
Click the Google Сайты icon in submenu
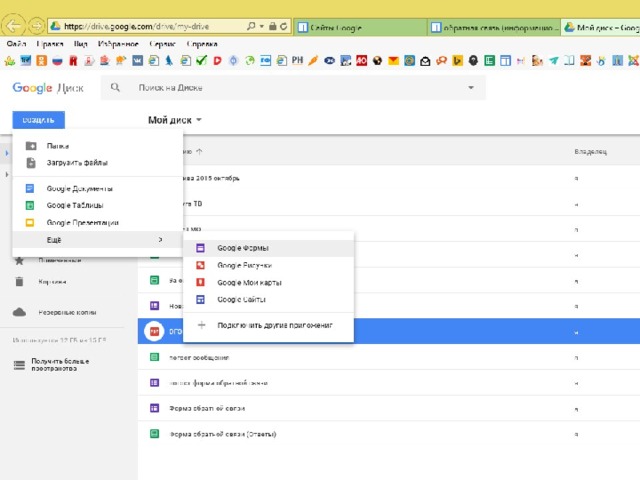(x=200, y=299)
